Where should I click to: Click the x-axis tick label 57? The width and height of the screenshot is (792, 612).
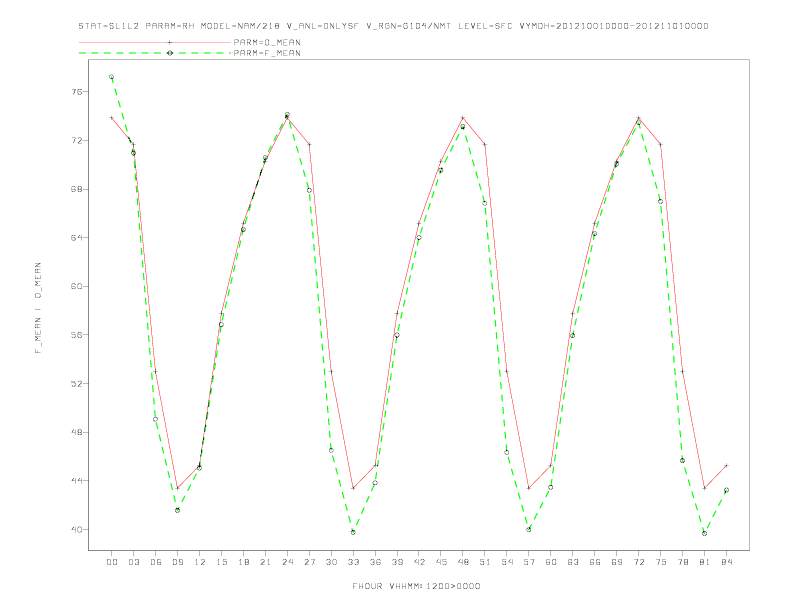[x=529, y=562]
